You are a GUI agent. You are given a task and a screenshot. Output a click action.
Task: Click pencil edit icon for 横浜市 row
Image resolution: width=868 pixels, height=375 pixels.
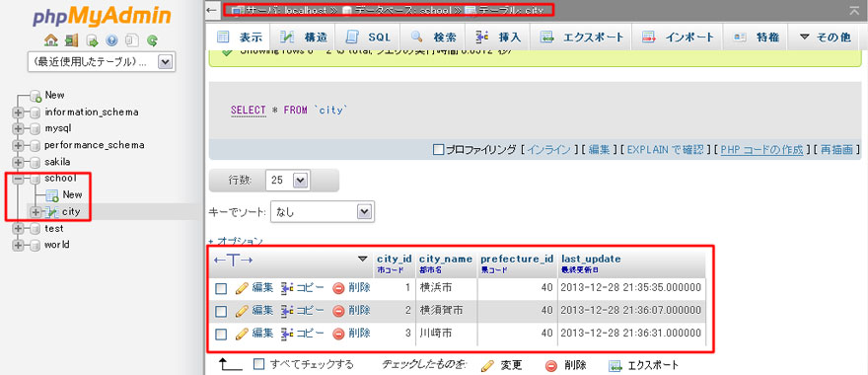(241, 287)
